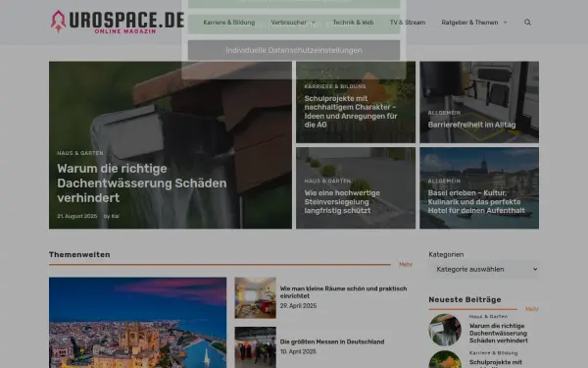Click the Neueste Beiträge heading
Screen dimensions: 588x368
pyautogui.click(x=465, y=299)
